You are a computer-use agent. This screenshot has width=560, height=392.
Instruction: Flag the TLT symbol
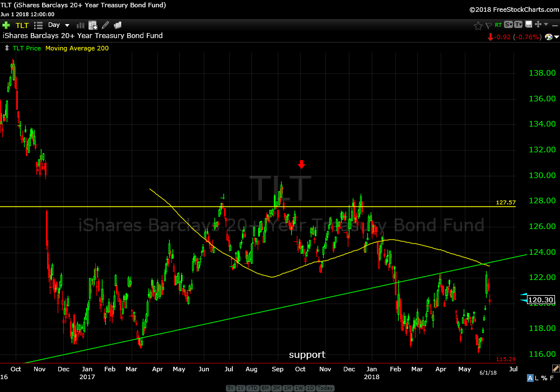pos(488,25)
